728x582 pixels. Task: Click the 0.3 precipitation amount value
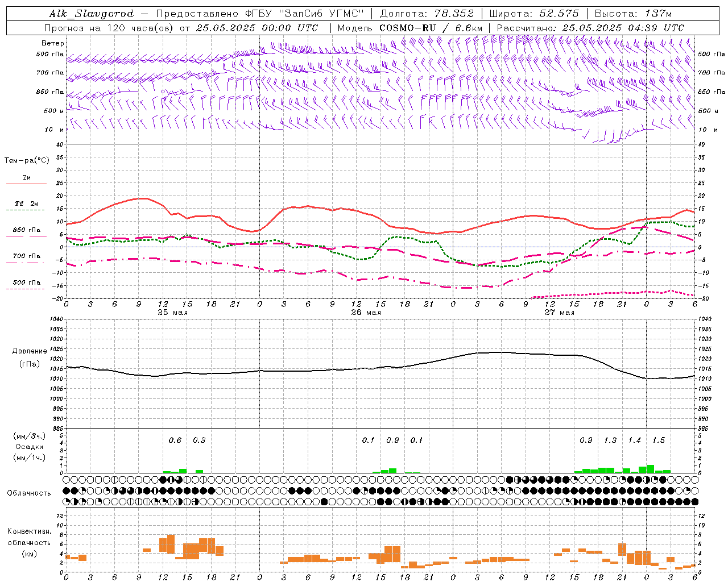[x=199, y=440]
